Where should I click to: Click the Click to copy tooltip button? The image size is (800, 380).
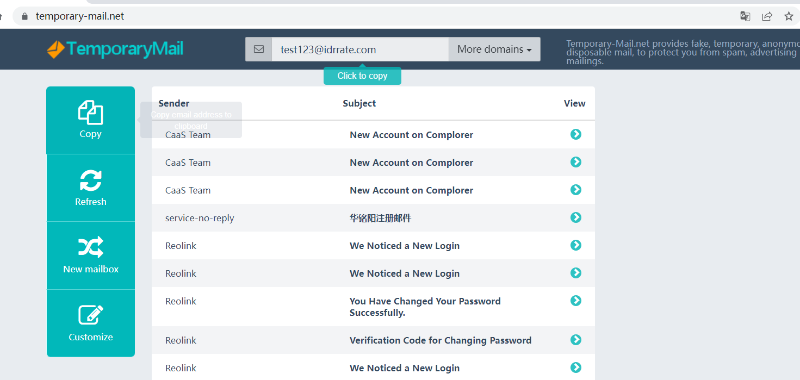pos(362,76)
